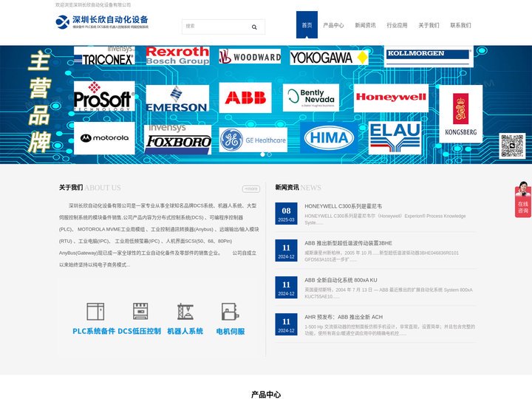This screenshot has height=399, width=532.
Task: Open the company logo in header
Action: coord(102,22)
